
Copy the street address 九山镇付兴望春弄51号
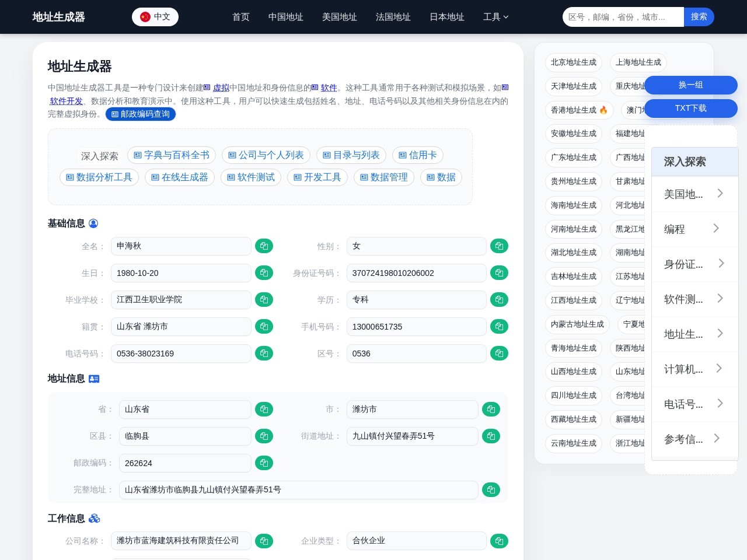click(491, 436)
